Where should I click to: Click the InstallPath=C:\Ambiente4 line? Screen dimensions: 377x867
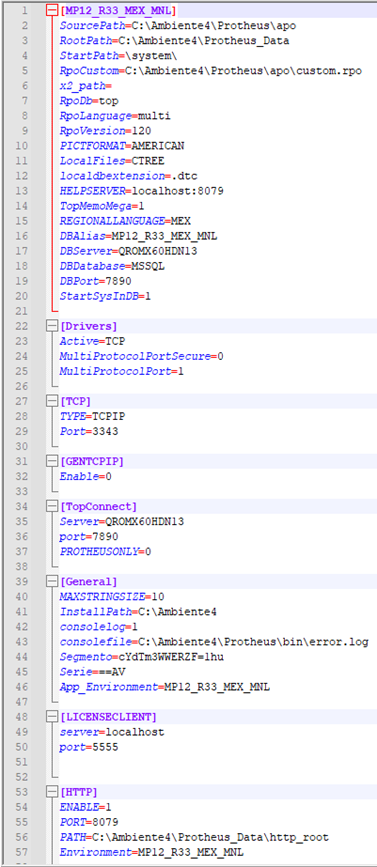[138, 612]
